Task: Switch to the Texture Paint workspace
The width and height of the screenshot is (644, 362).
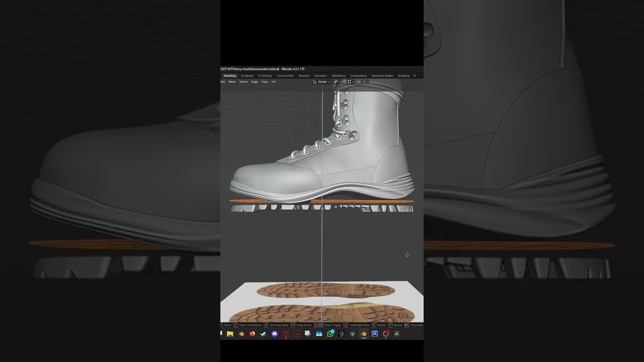Action: pos(285,76)
